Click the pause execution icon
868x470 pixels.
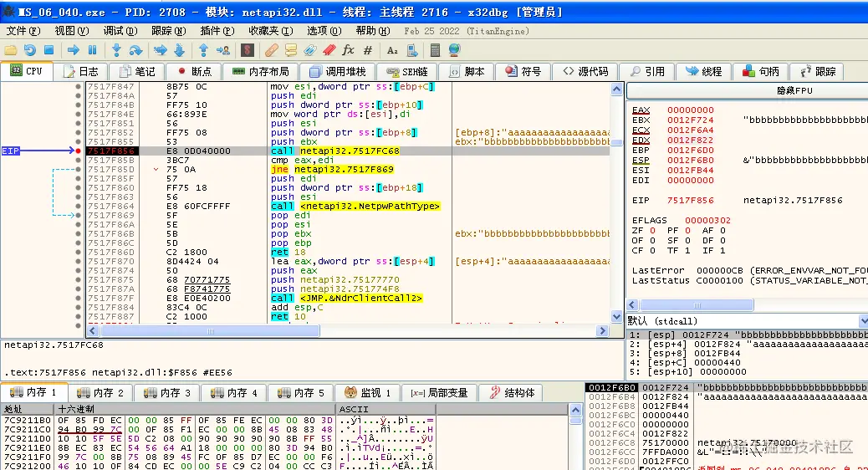[93, 50]
